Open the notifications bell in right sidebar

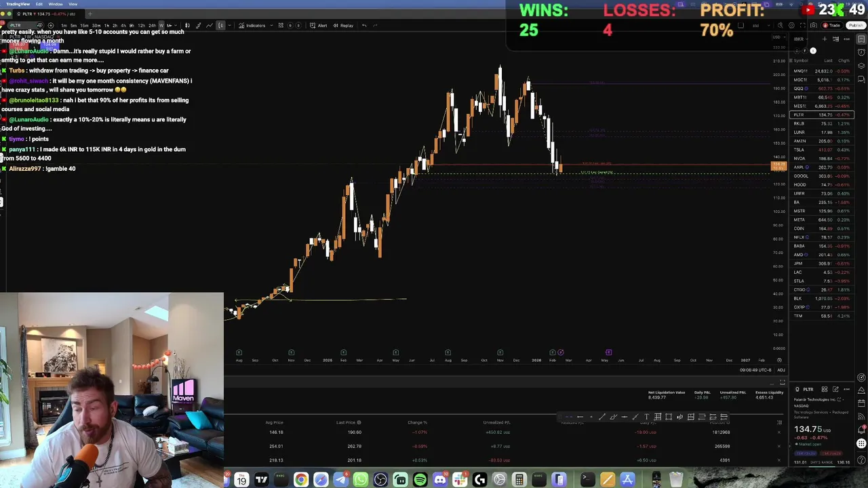pyautogui.click(x=861, y=430)
